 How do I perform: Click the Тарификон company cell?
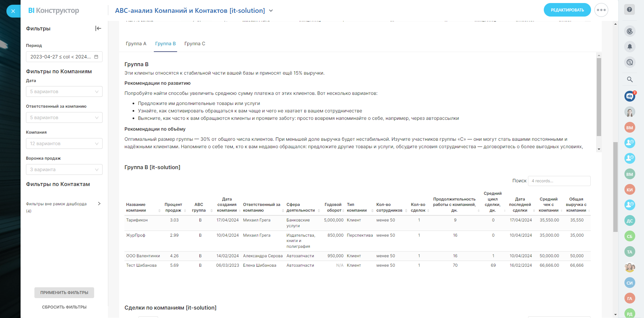(x=137, y=220)
